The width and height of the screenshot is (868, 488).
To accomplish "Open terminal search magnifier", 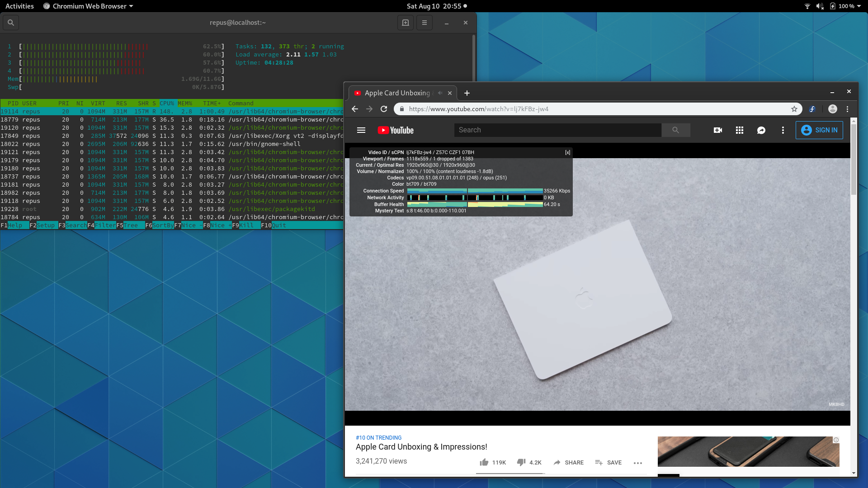I will 11,23.
